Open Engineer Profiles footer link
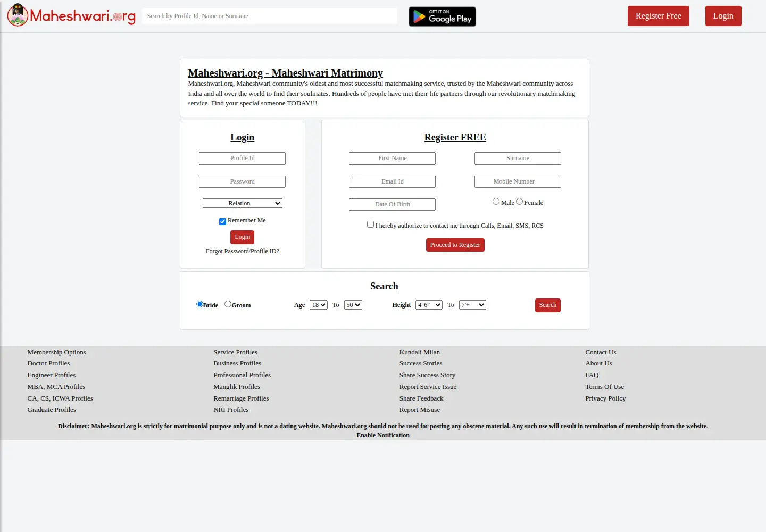This screenshot has width=766, height=532. tap(52, 375)
